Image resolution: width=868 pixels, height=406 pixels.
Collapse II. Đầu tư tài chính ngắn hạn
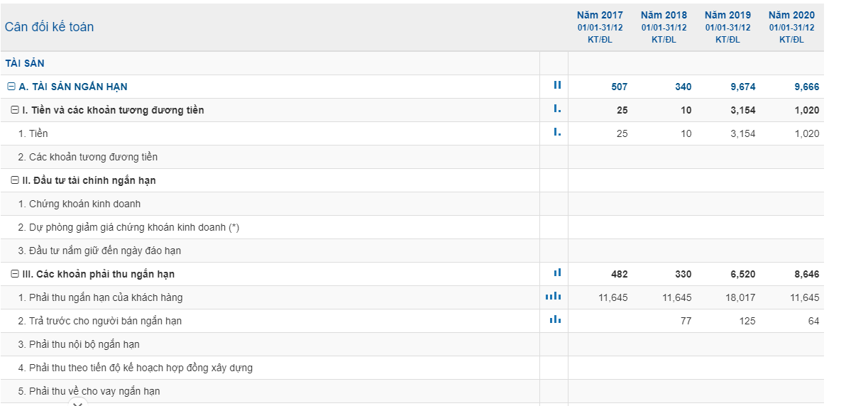[x=15, y=180]
